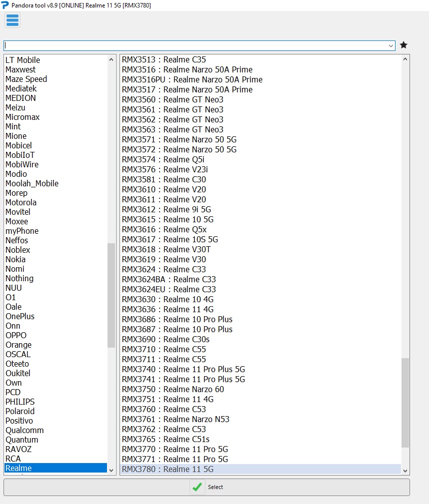Screen dimensions: 429x504
Task: Click the green checkmark Select button
Action: pyautogui.click(x=206, y=487)
